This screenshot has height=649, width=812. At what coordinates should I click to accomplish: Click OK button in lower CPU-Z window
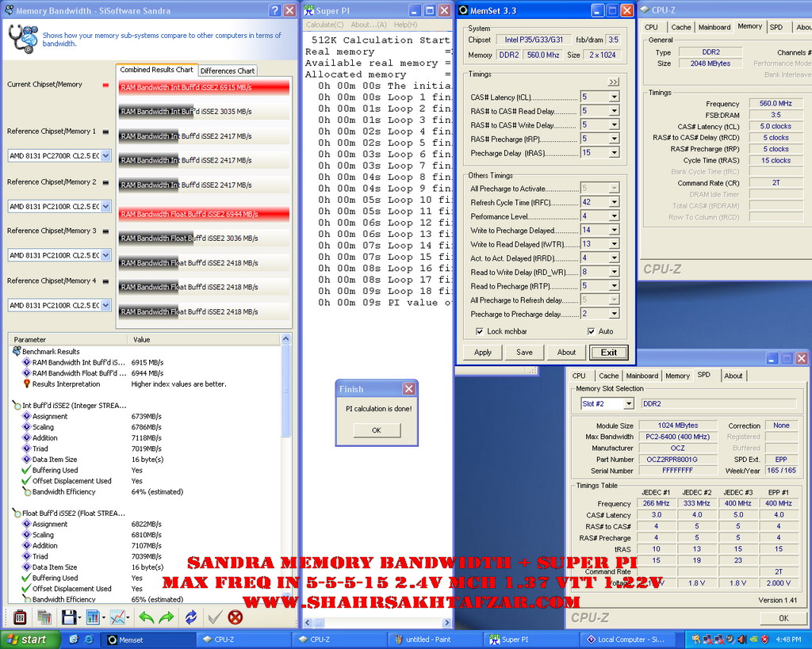click(783, 618)
